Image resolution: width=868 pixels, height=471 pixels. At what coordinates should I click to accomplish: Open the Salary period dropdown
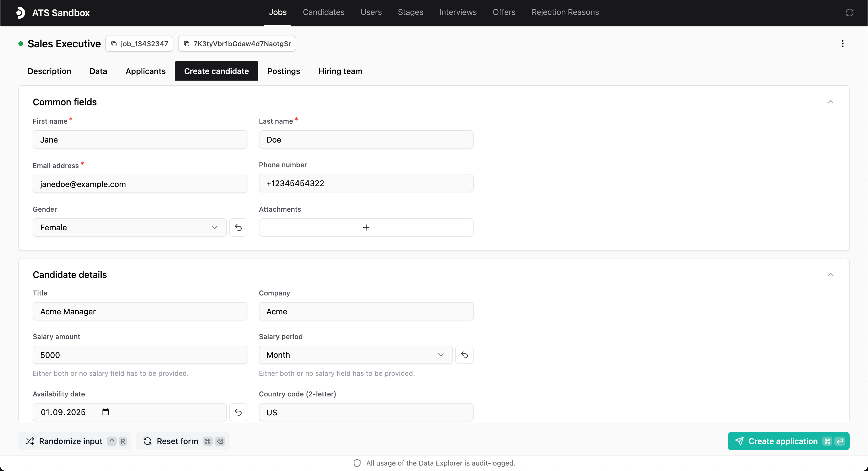(356, 355)
